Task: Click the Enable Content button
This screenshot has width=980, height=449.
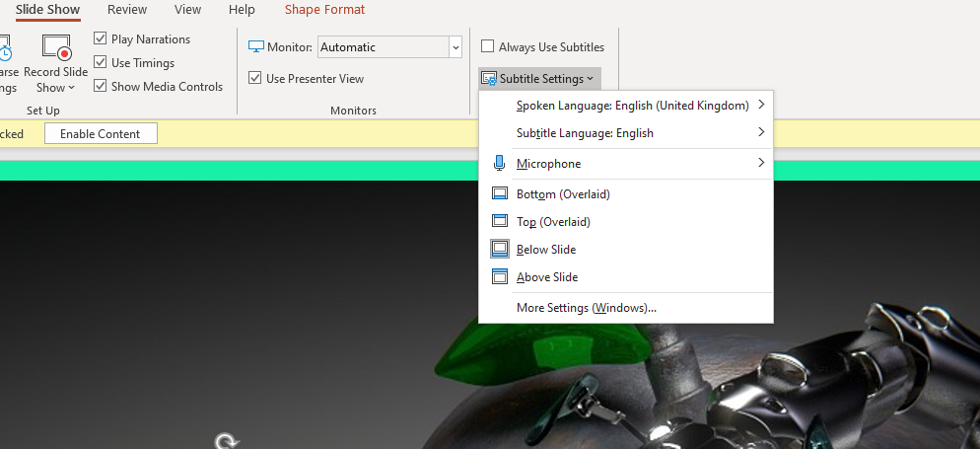Action: (101, 134)
